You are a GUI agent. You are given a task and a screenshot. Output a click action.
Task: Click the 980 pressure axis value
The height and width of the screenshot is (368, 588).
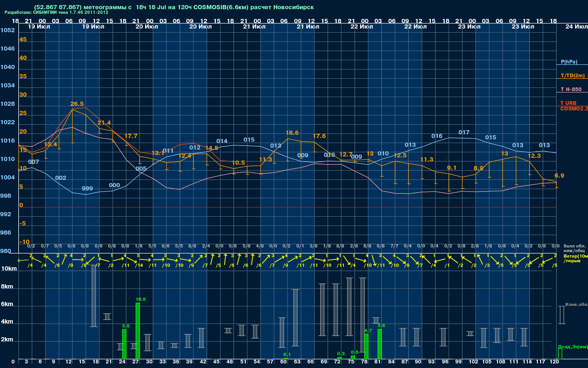coord(6,251)
